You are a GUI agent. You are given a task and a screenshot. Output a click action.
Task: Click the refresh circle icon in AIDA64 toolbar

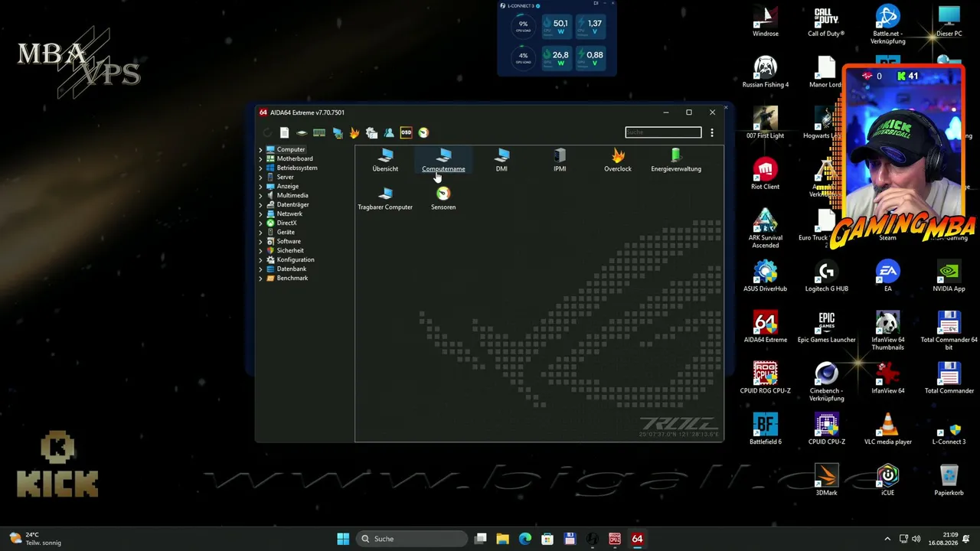(267, 132)
